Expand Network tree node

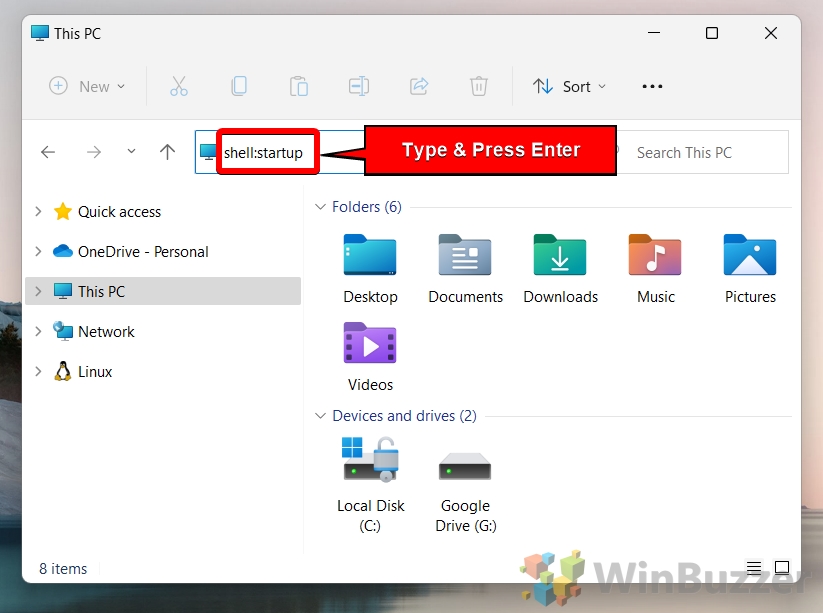pos(38,331)
